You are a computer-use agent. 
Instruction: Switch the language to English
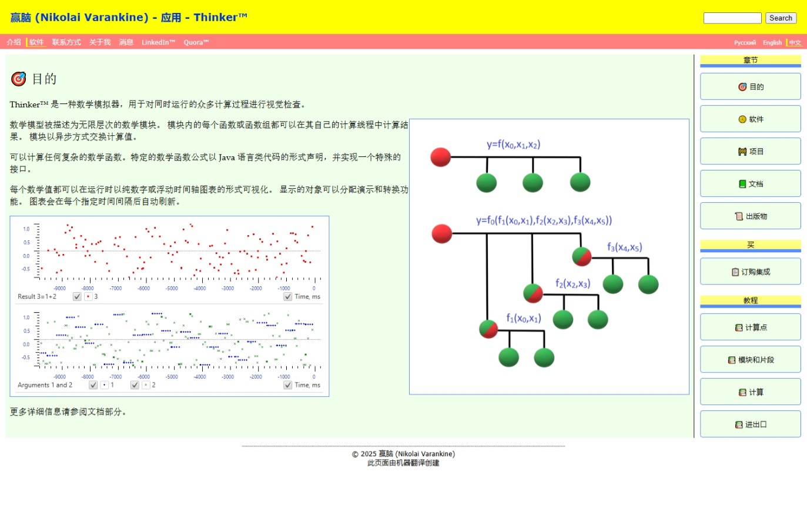[772, 43]
